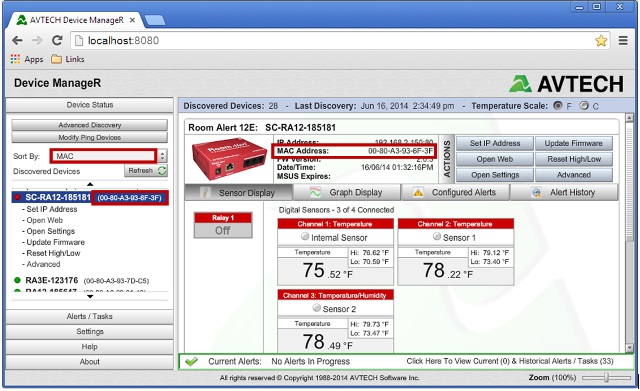
Task: Switch to the Sensor Display tab
Action: 238,193
